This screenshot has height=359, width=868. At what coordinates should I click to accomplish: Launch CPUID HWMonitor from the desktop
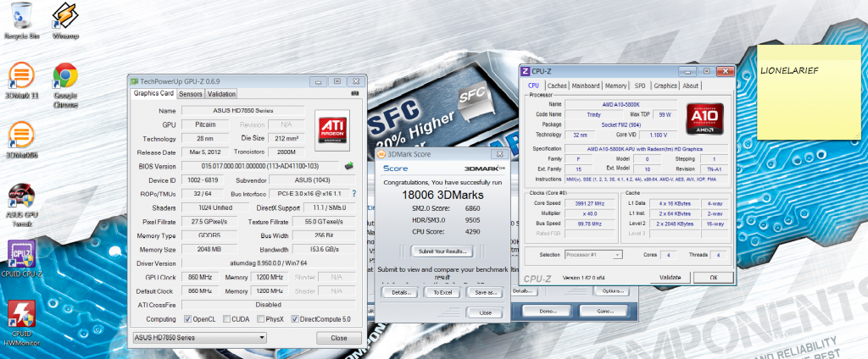click(21, 323)
